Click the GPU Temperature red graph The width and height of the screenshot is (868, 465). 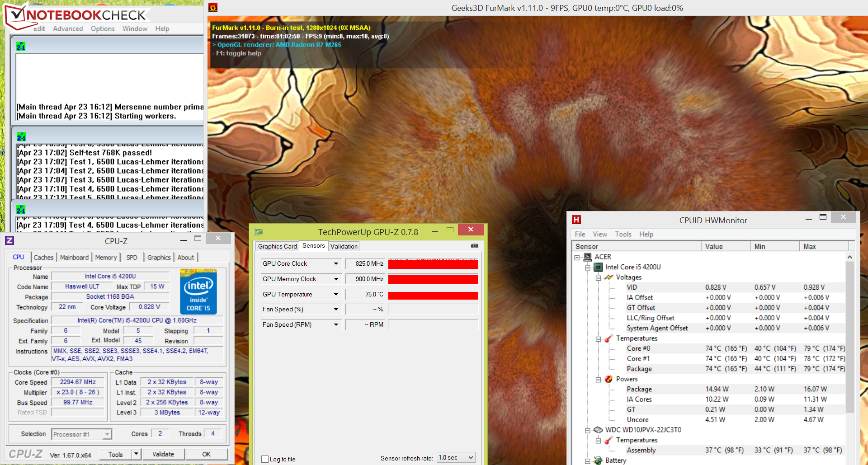433,295
